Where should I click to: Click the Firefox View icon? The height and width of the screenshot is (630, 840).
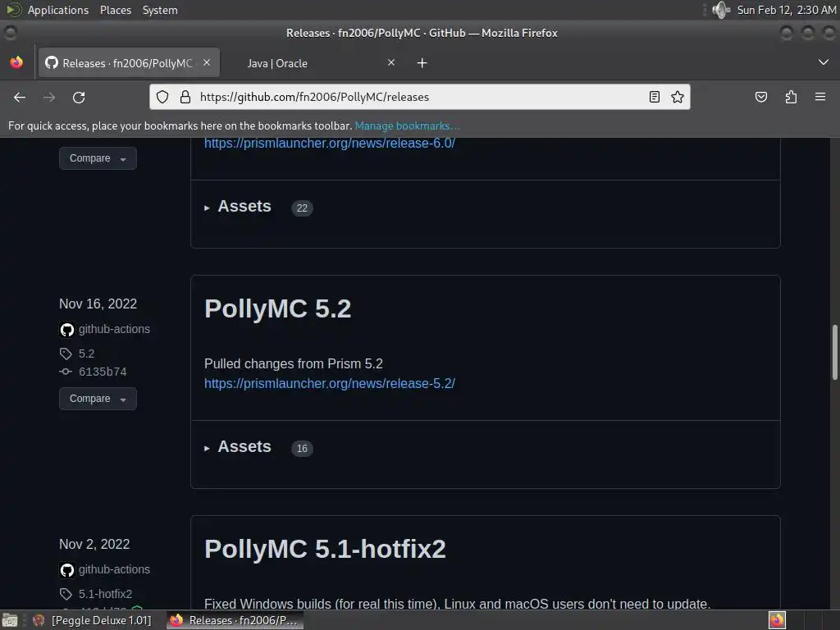point(16,62)
